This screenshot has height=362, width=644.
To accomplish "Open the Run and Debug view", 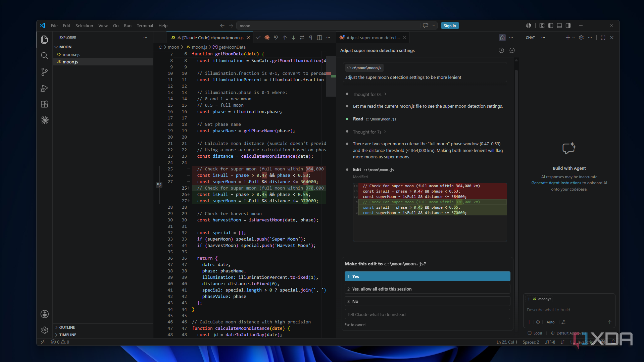I will click(x=44, y=88).
